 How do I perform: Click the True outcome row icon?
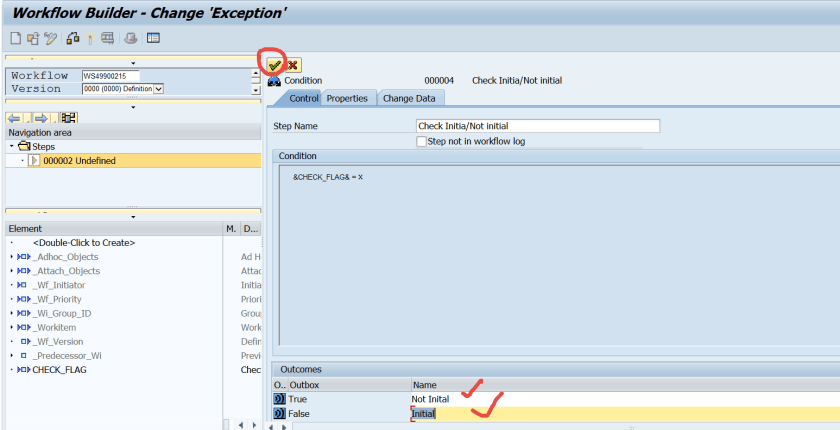pos(280,399)
